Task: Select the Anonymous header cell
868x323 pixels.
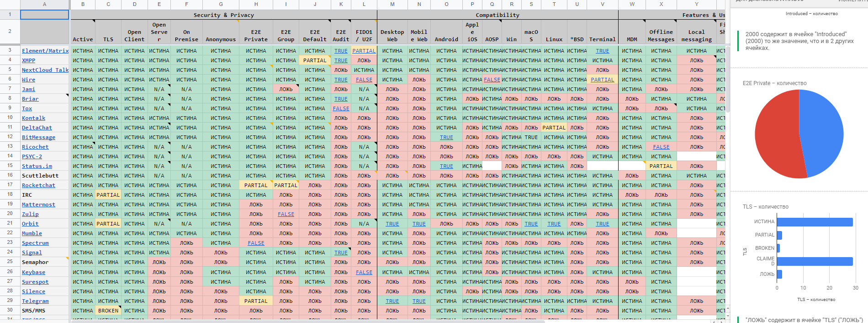Action: click(x=221, y=32)
